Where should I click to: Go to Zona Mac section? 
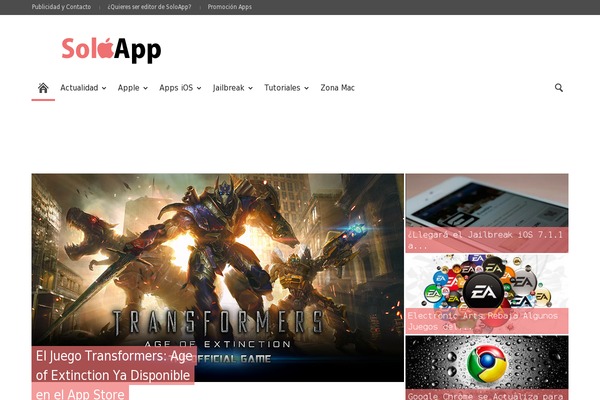pyautogui.click(x=338, y=88)
